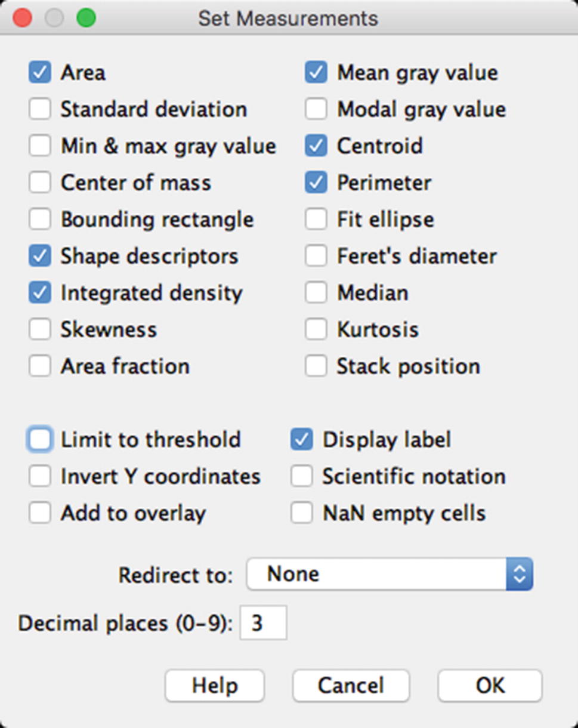
Task: Uncheck the Centroid checkbox
Action: [x=316, y=146]
